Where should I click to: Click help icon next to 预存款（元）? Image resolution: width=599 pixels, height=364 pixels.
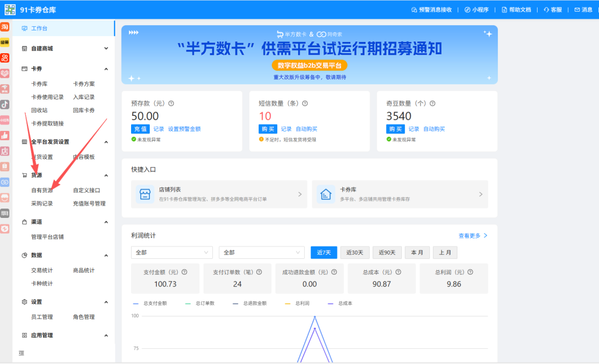coord(171,103)
